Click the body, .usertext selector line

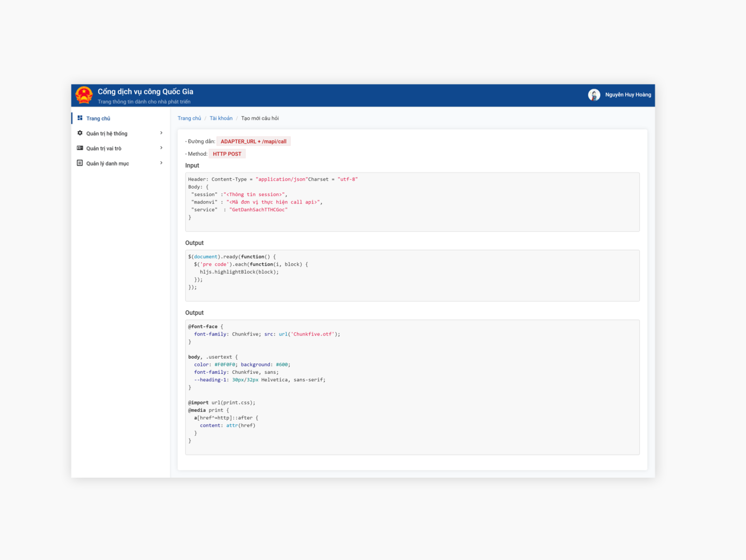click(x=213, y=357)
